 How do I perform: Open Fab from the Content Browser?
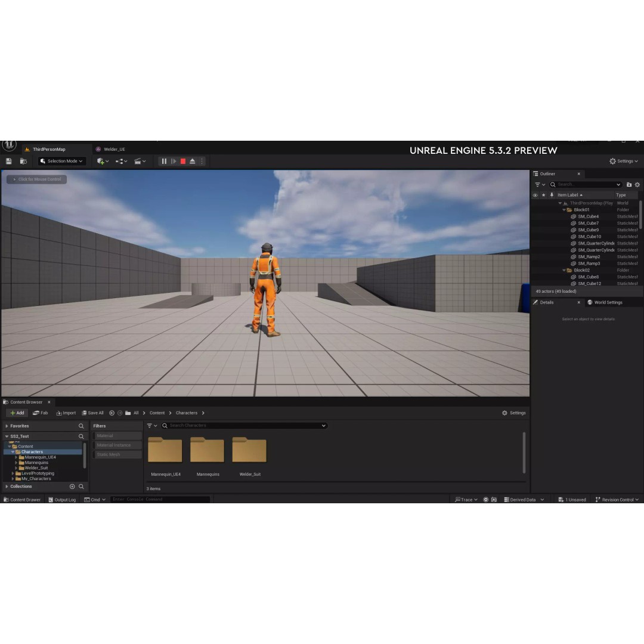point(41,413)
